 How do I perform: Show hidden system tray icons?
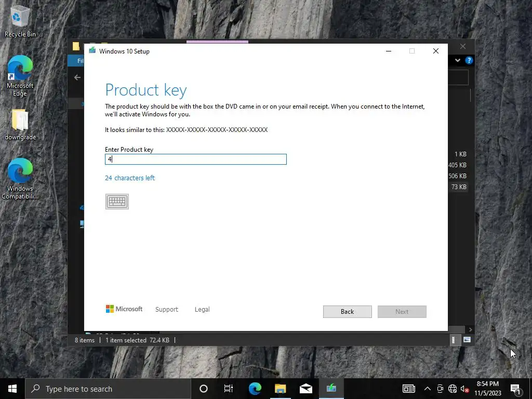(428, 389)
